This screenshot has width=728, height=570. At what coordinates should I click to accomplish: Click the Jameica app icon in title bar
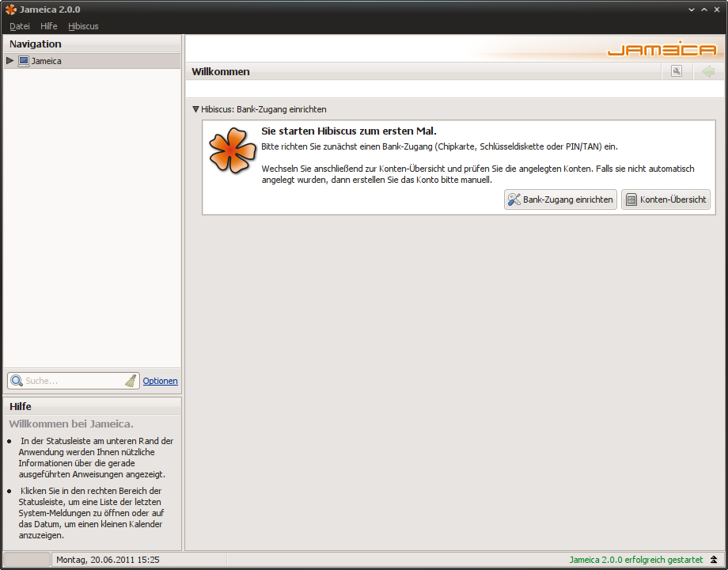(10, 9)
